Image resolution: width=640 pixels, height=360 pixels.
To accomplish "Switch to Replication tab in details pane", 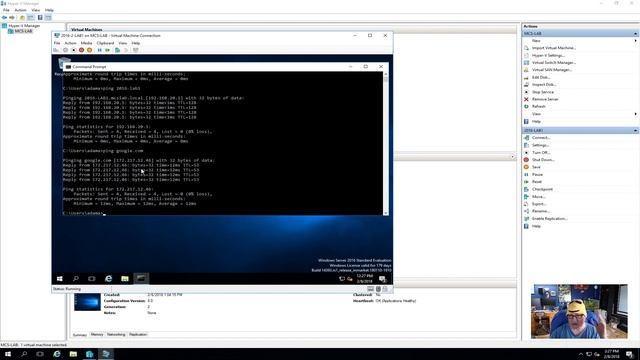I will [x=138, y=334].
